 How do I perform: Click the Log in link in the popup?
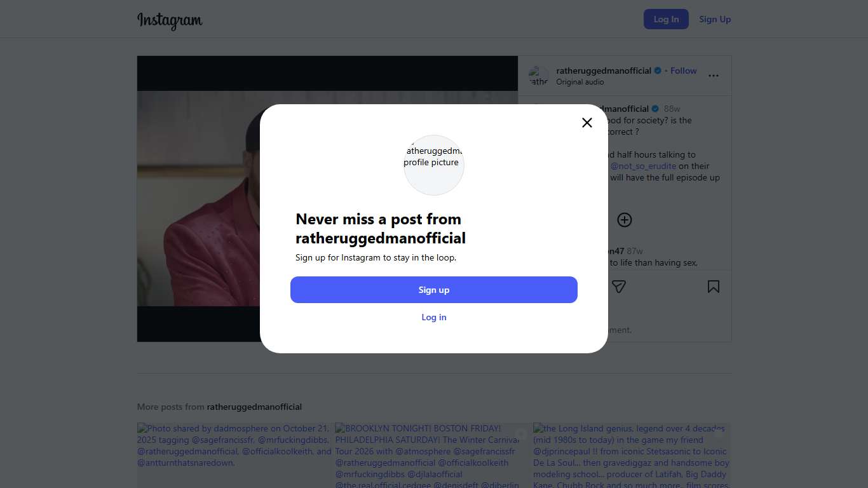(434, 317)
